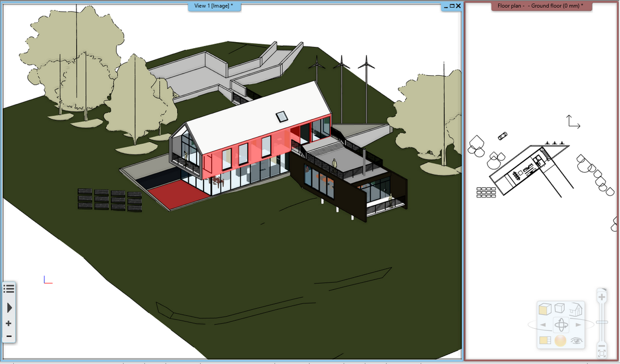Switch to the View 1 [Image] tab
This screenshot has height=364, width=620.
(x=214, y=6)
